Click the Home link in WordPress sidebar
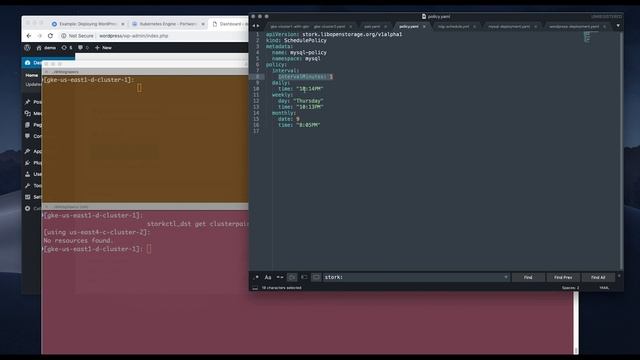This screenshot has height=360, width=640. (x=31, y=76)
